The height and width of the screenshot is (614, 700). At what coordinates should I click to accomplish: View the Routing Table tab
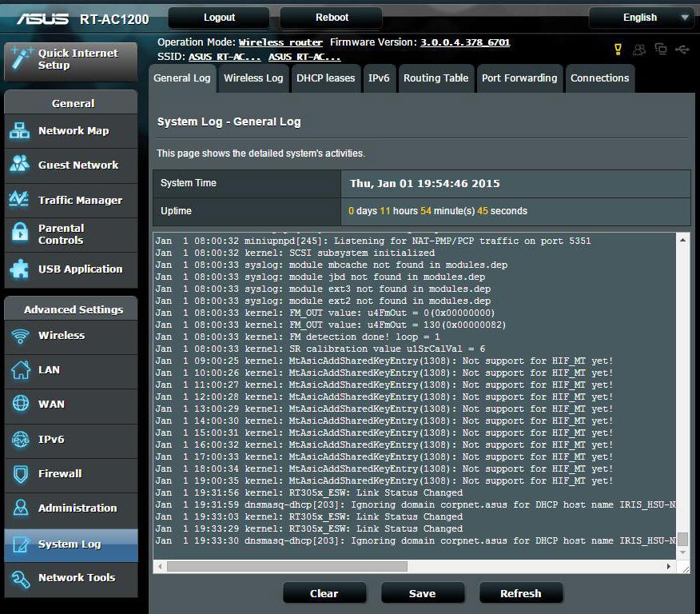coord(436,78)
